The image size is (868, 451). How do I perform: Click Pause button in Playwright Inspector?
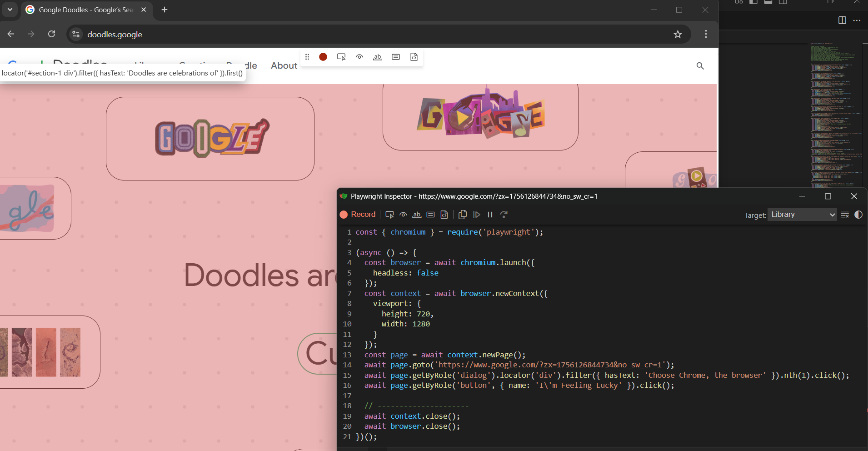click(x=490, y=215)
